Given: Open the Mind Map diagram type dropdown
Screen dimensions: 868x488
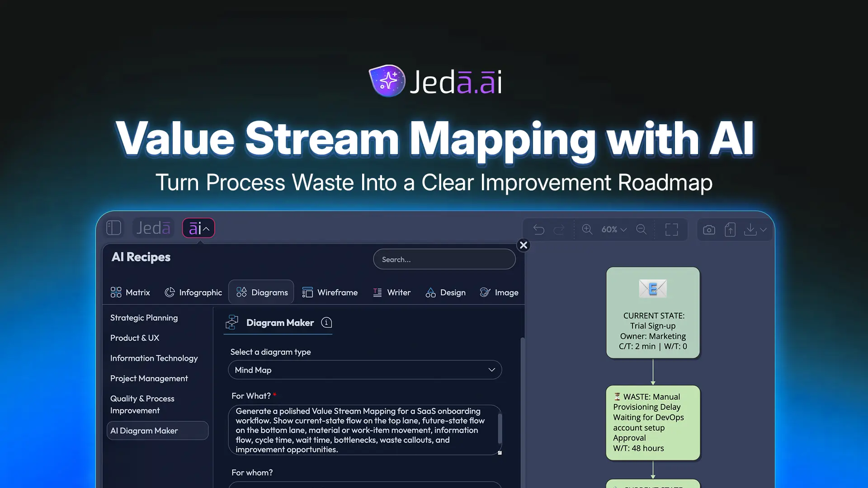Looking at the screenshot, I should click(x=365, y=370).
